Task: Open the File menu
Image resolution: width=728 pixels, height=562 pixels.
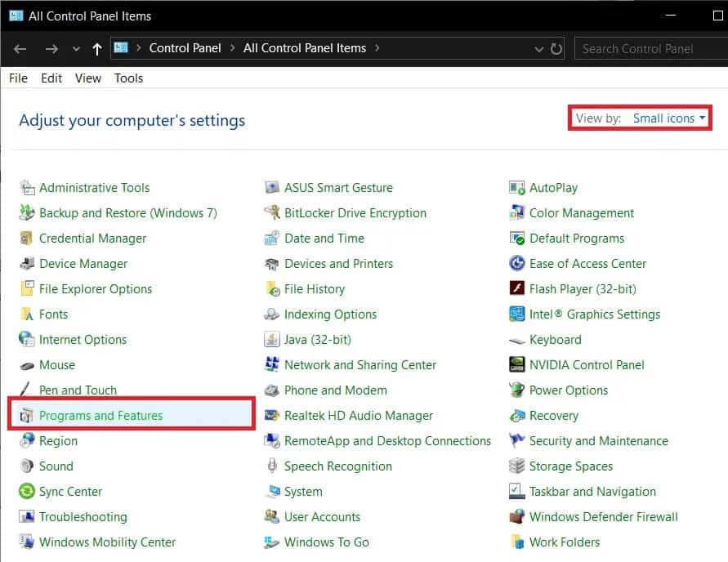Action: pyautogui.click(x=18, y=78)
